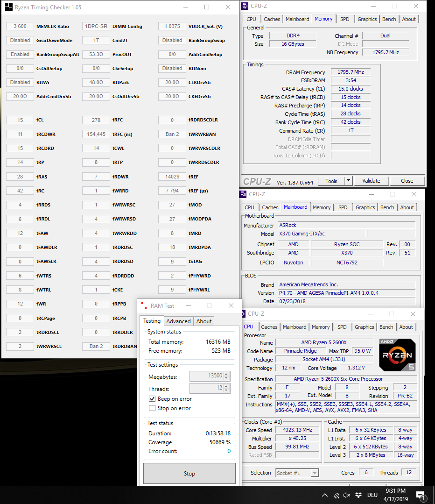Switch to Bench tab in bottom CPU-Z window
Screen dimensions: 435x504
(x=386, y=327)
